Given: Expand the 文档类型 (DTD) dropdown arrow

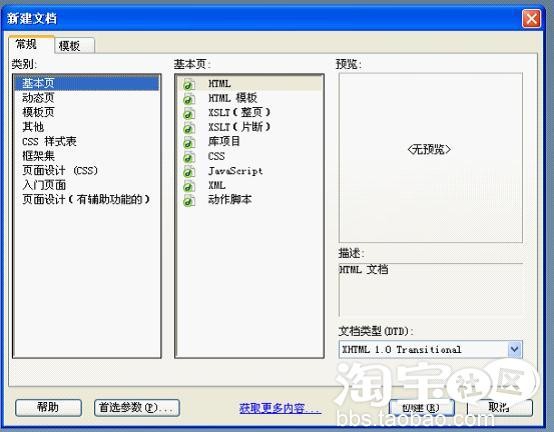Looking at the screenshot, I should [514, 349].
